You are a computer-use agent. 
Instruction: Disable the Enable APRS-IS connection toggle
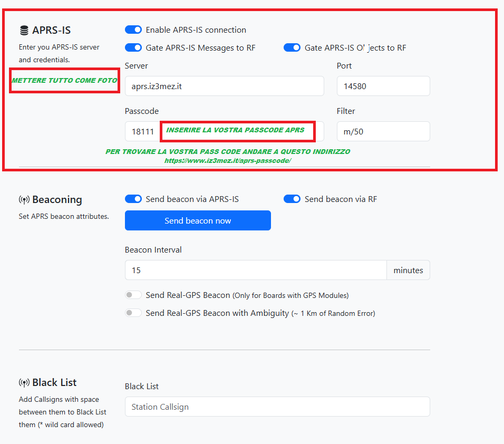tap(133, 30)
